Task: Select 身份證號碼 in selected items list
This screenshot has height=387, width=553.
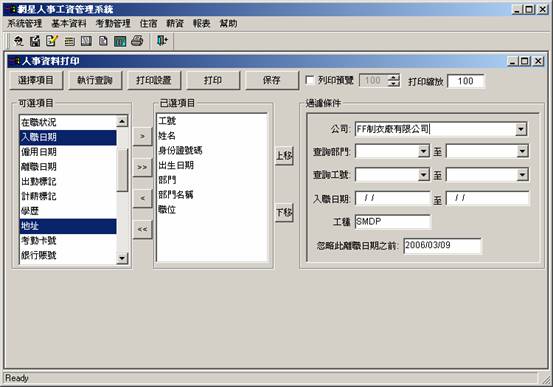Action: click(212, 151)
